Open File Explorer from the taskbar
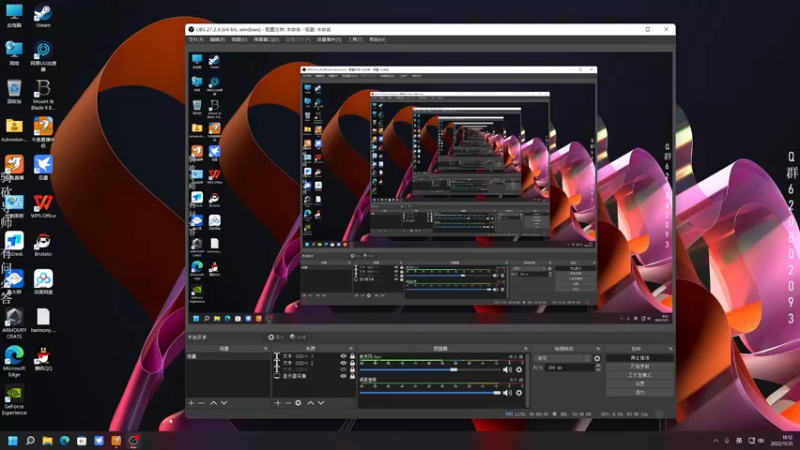The image size is (800, 450). [x=47, y=440]
